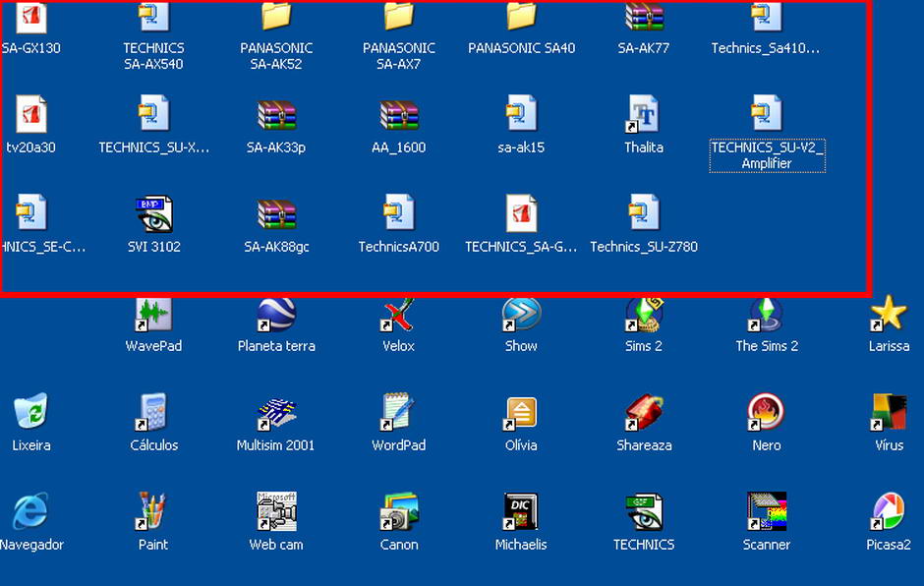The height and width of the screenshot is (586, 924).
Task: Select the Technics_Sa410... document icon
Action: pos(766,17)
